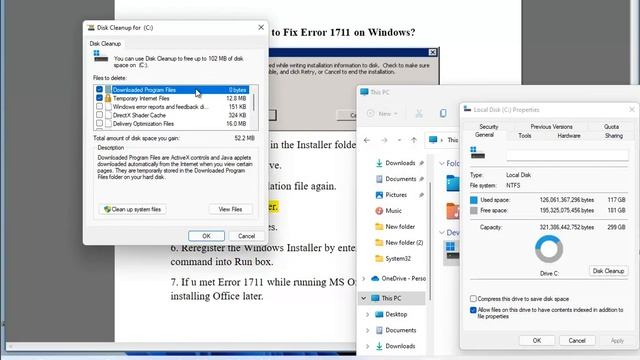Click the Cut scissors icon in Explorer

pyautogui.click(x=419, y=113)
